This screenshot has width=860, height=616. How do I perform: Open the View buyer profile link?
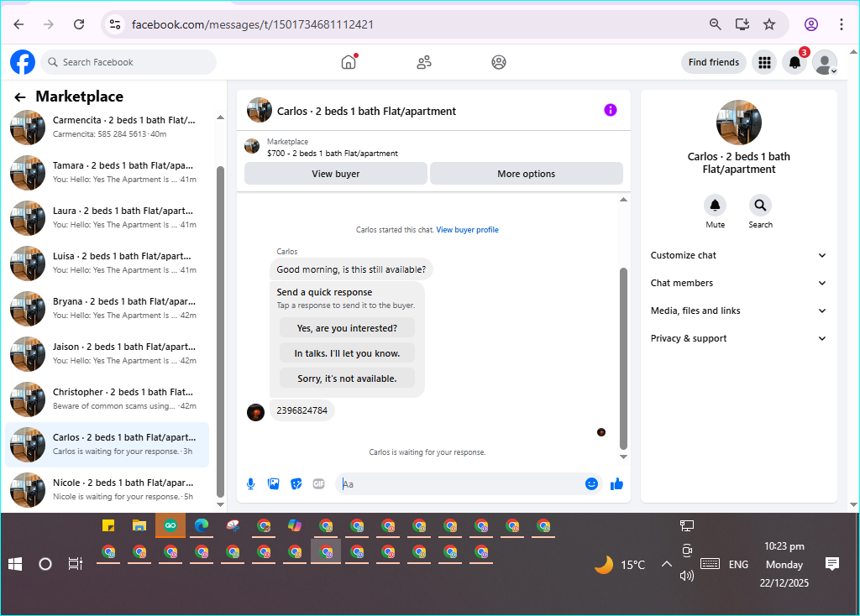(467, 230)
